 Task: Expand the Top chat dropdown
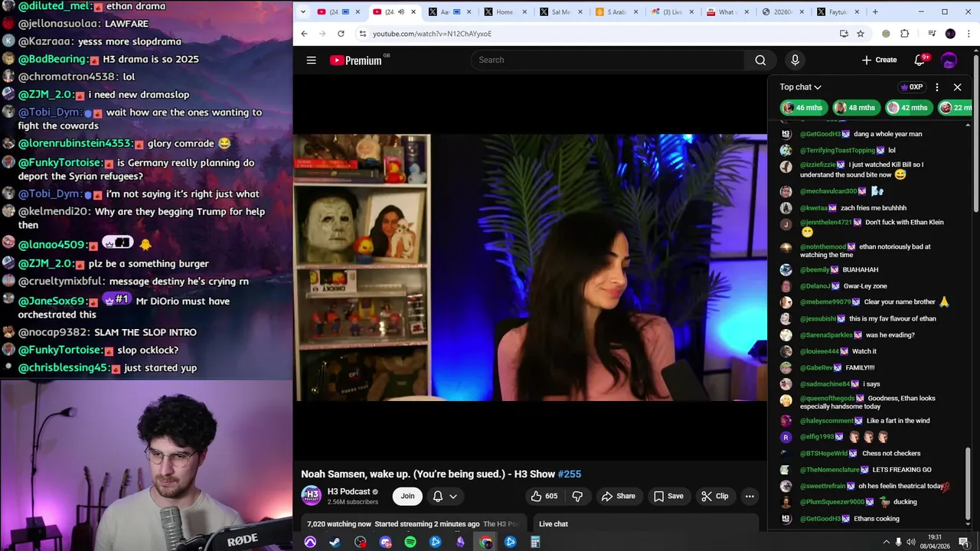[800, 87]
